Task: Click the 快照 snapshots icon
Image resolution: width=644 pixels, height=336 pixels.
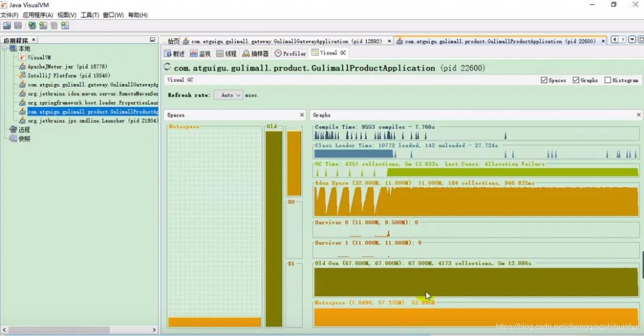Action: point(14,139)
